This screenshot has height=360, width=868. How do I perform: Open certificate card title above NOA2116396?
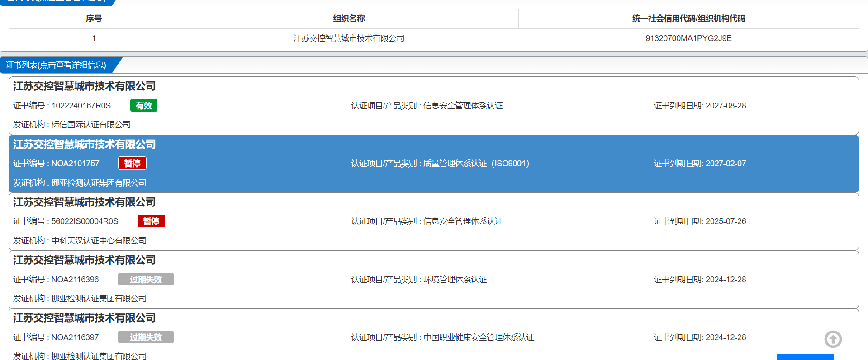84,260
